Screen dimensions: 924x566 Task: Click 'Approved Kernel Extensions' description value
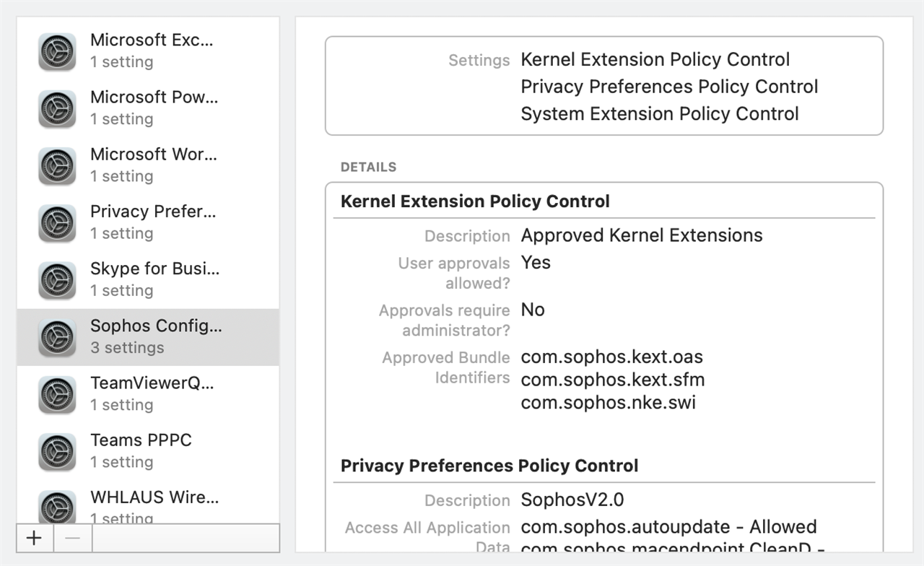(642, 235)
